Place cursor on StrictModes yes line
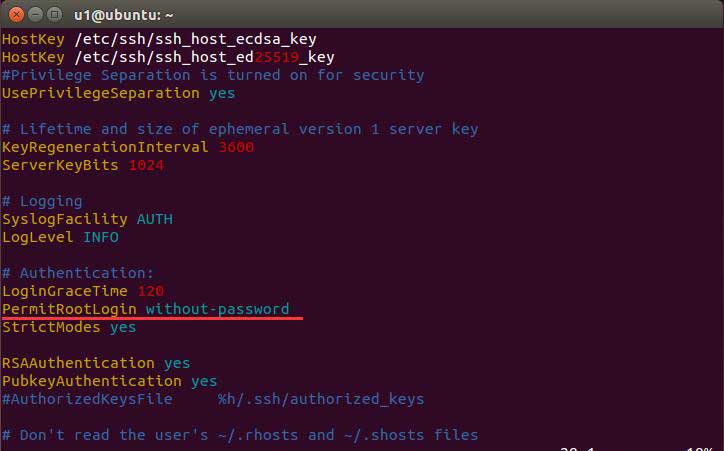724x451 pixels. tap(68, 327)
